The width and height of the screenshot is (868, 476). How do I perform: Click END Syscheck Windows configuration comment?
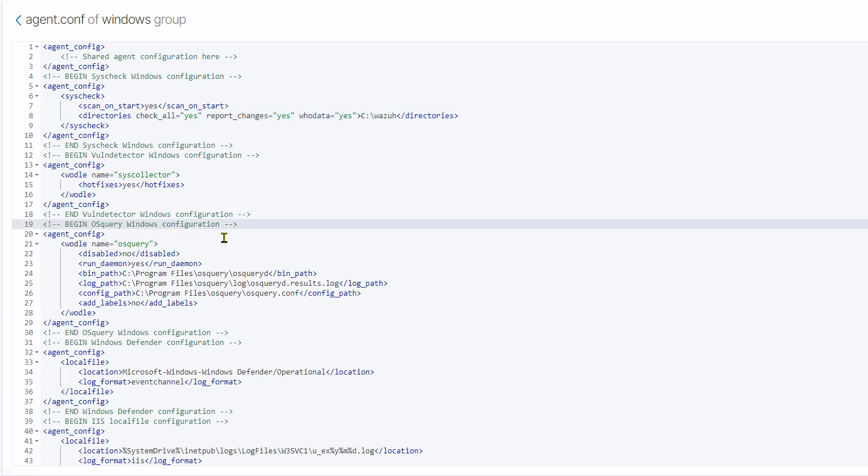click(x=138, y=145)
